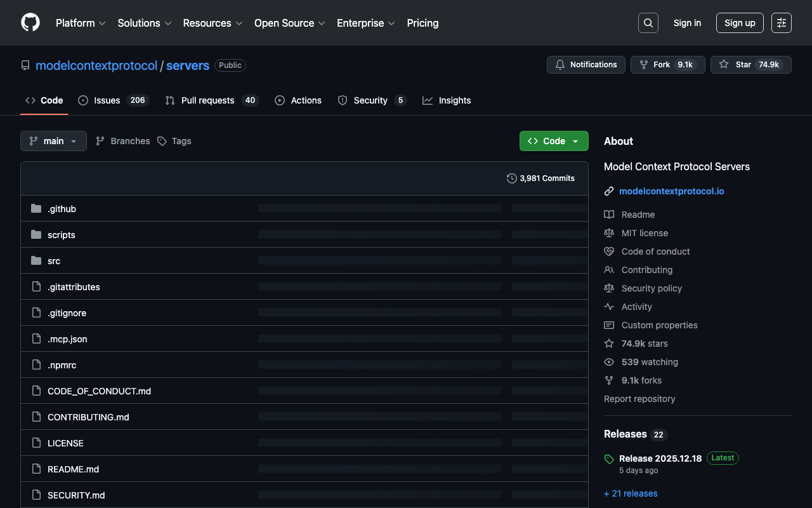The width and height of the screenshot is (812, 508).
Task: Expand the Platform navigation menu
Action: [80, 23]
